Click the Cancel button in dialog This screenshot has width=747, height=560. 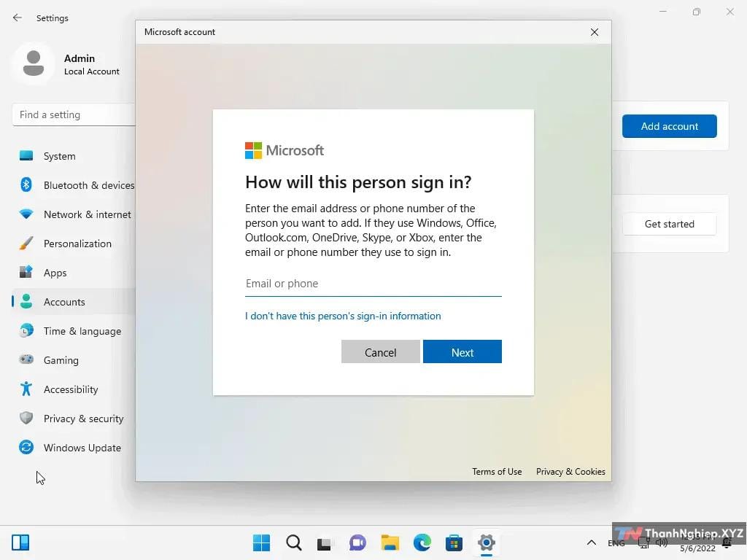(381, 352)
